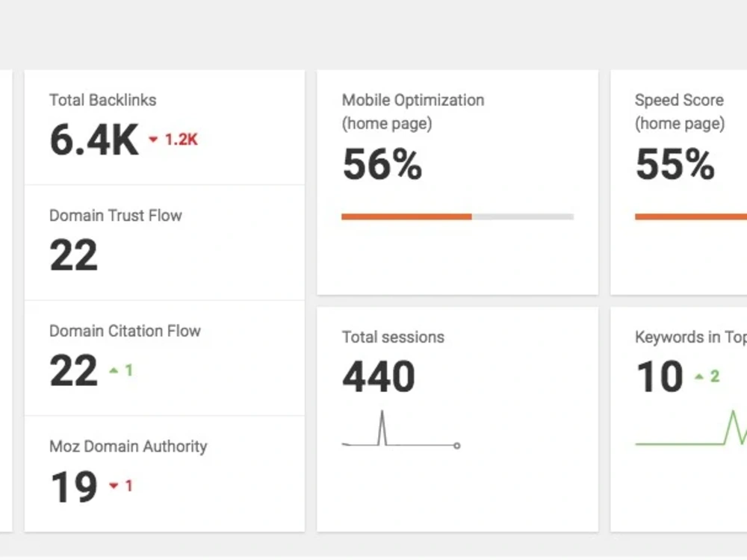747x560 pixels.
Task: Click the red down arrow in Moz Authority
Action: (x=114, y=486)
